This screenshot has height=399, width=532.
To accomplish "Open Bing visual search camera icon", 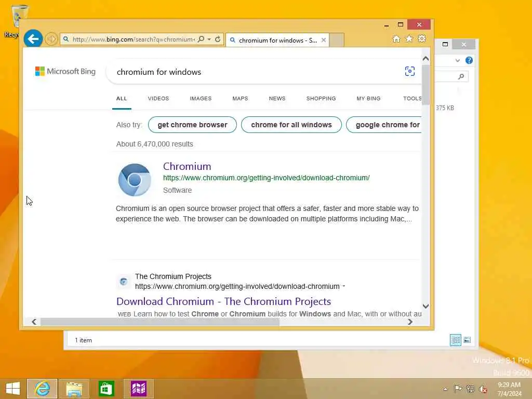I will coord(410,71).
